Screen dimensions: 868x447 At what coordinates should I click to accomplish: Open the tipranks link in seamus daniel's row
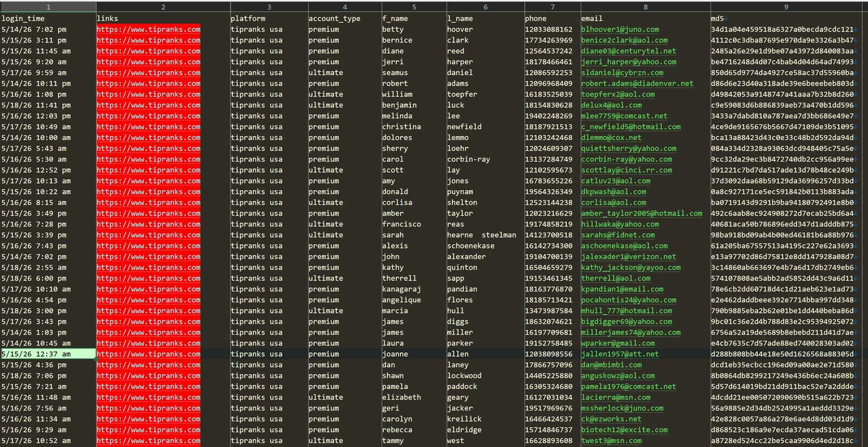[148, 73]
